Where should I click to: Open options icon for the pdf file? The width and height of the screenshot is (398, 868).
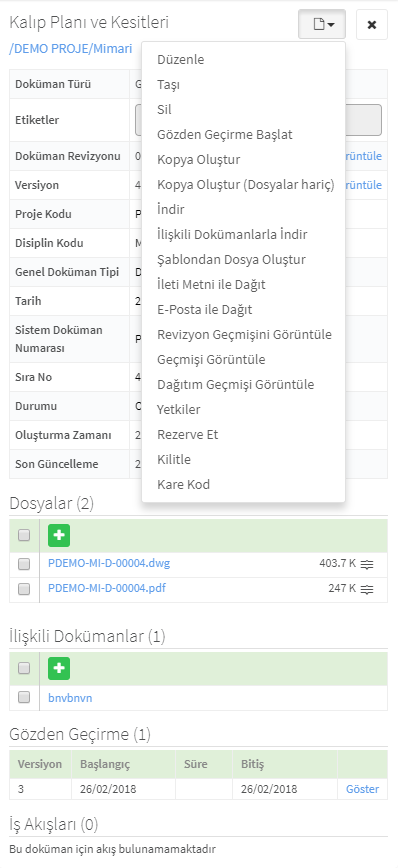click(367, 590)
